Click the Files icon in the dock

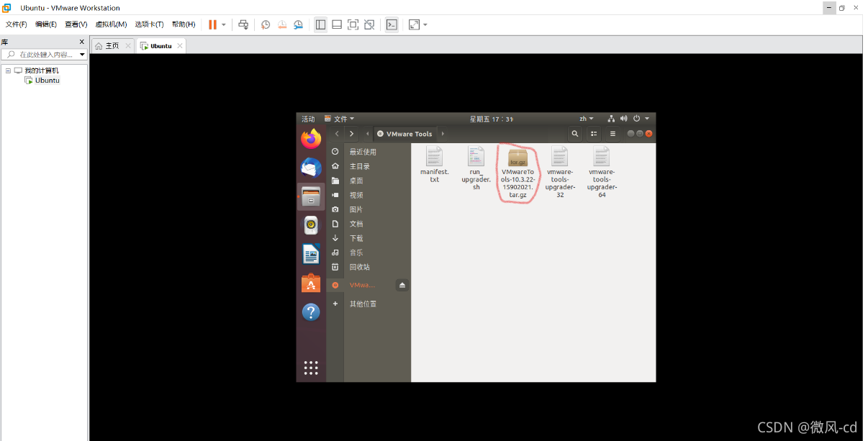[x=311, y=196]
